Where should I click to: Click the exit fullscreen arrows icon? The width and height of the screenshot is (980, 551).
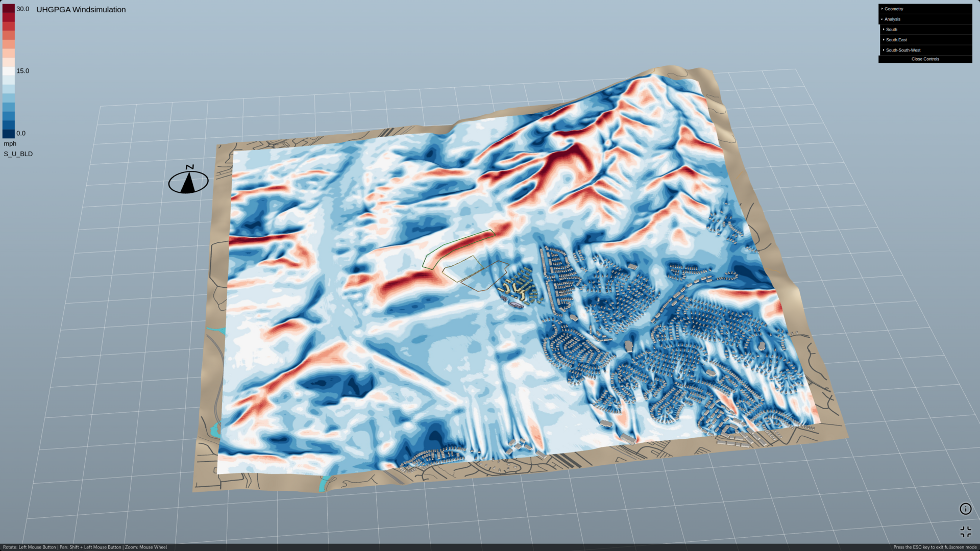965,532
